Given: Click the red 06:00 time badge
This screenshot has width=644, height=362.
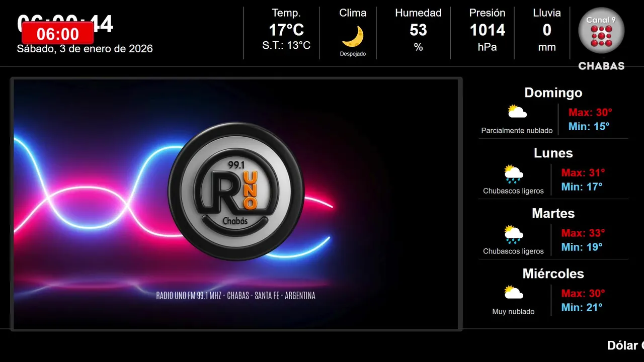Looking at the screenshot, I should (58, 34).
